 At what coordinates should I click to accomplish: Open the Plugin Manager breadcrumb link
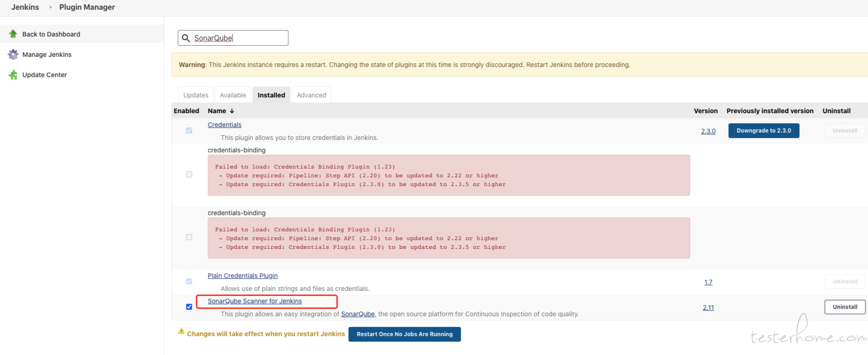pyautogui.click(x=87, y=7)
